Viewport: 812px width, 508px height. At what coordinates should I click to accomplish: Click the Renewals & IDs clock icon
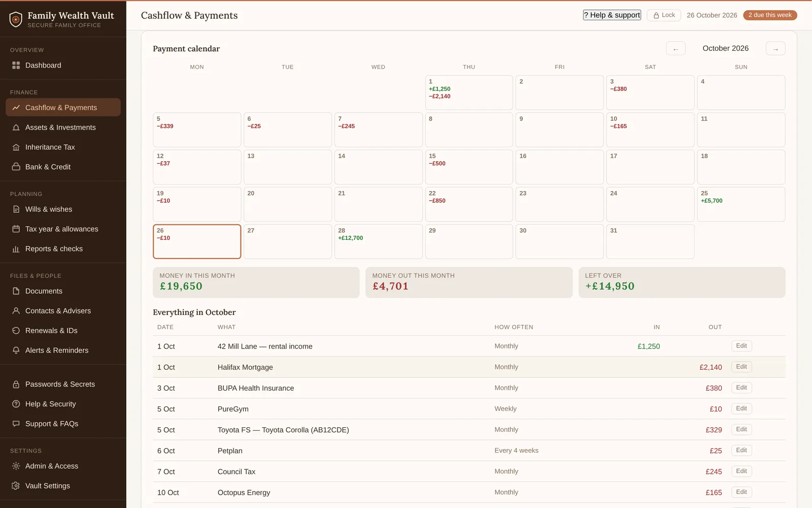(16, 331)
